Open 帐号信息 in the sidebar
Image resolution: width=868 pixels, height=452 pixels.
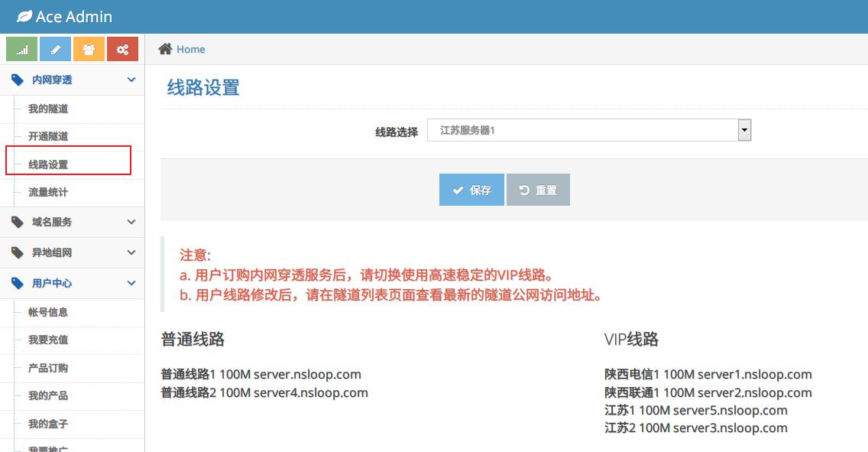[x=48, y=312]
